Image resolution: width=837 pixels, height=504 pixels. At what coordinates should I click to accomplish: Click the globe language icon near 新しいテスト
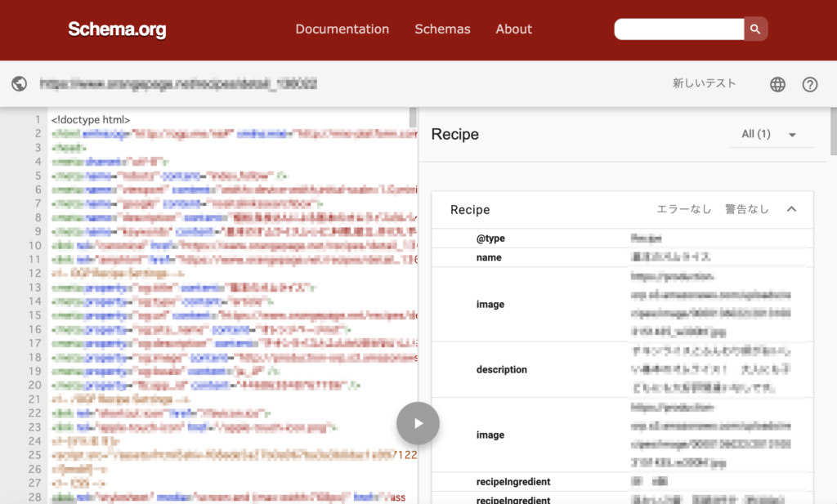[777, 84]
